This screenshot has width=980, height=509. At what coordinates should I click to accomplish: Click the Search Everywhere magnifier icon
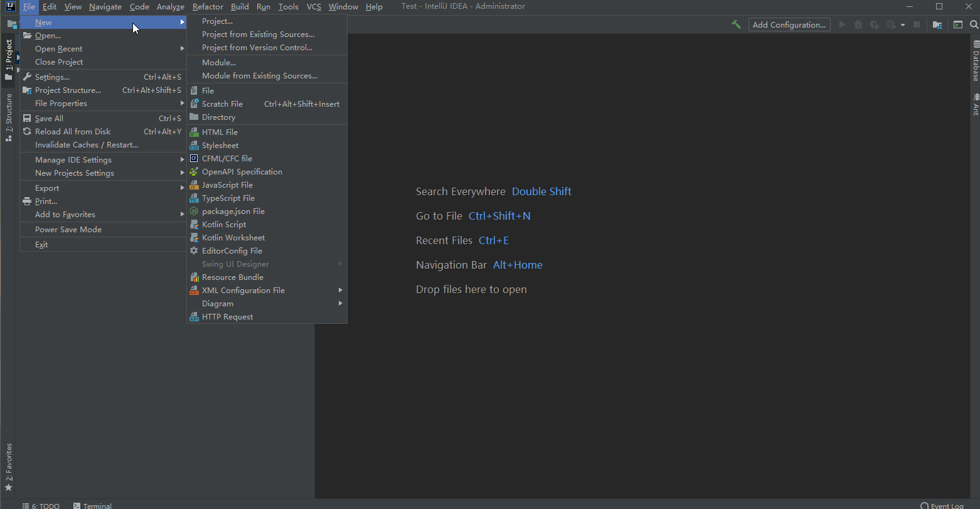point(974,24)
